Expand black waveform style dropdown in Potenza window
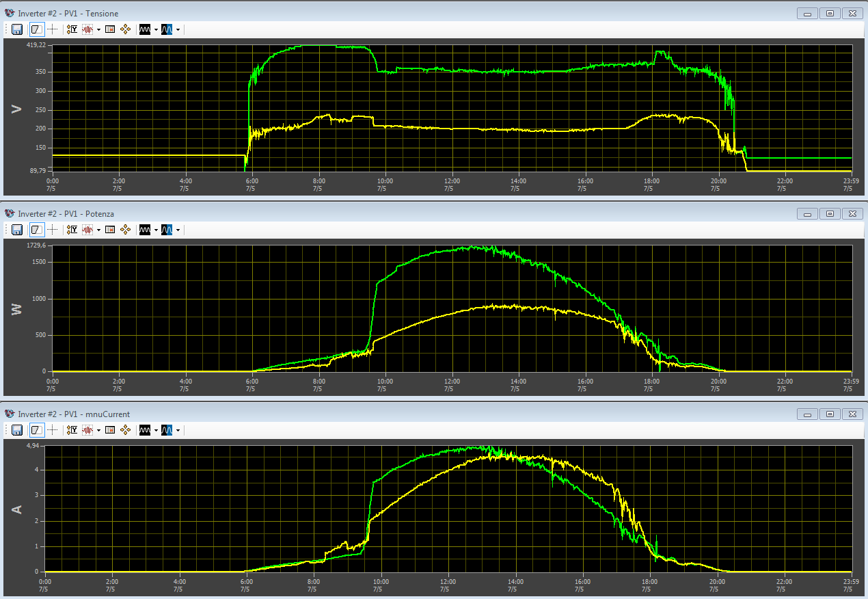868x599 pixels. click(x=156, y=230)
